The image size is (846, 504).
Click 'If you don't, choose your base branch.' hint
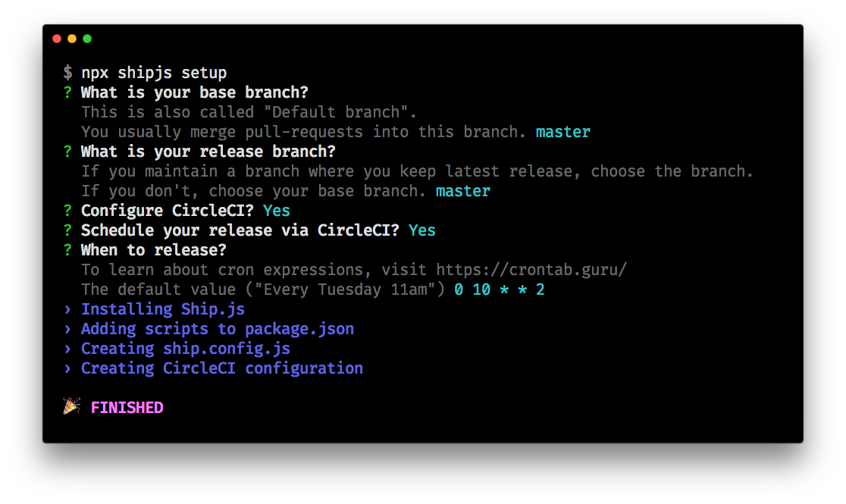point(254,191)
